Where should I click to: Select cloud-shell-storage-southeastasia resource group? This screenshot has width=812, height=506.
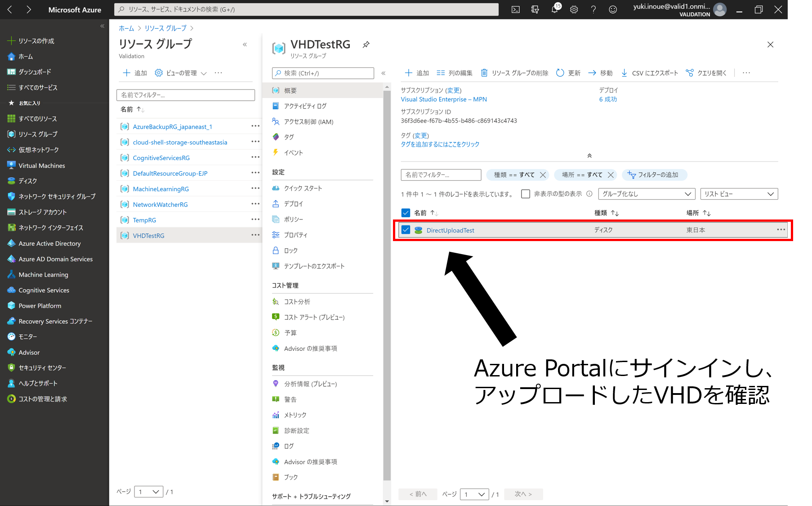pos(180,142)
